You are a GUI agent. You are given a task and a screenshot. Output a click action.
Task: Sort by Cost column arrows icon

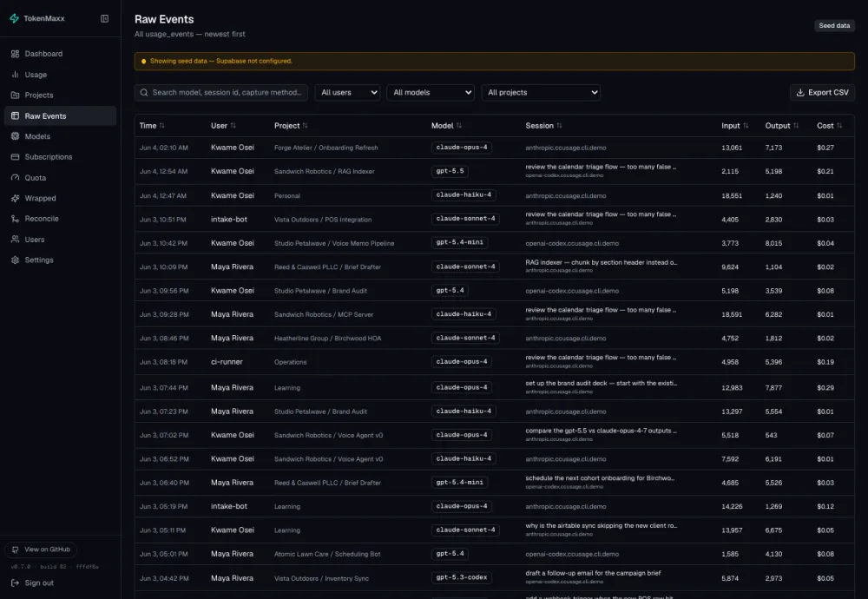(839, 126)
